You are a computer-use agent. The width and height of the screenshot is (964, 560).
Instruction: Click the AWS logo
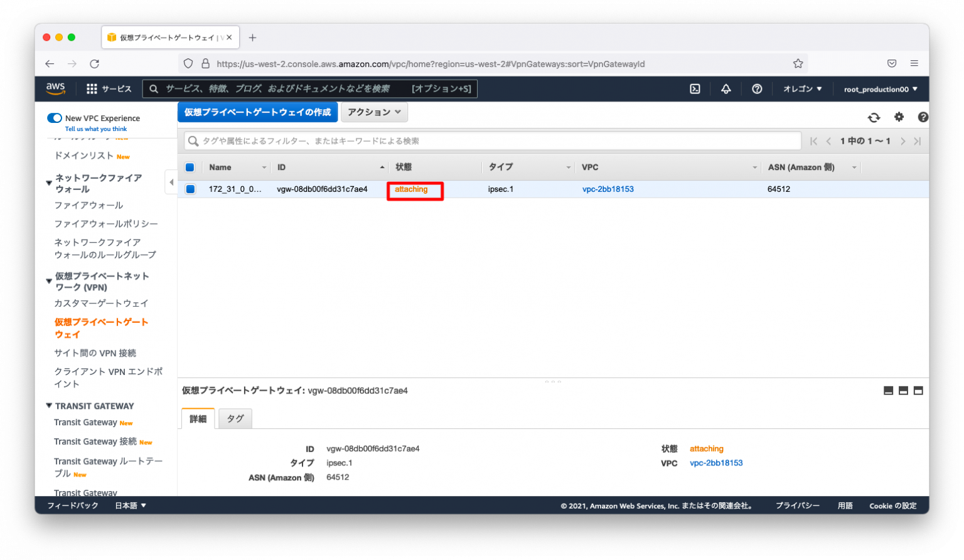pyautogui.click(x=55, y=88)
